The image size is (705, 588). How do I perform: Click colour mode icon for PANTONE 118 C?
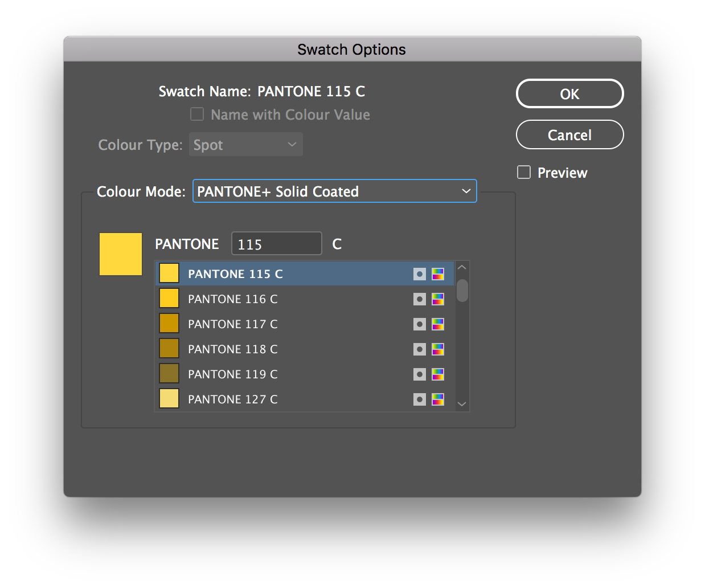[438, 349]
